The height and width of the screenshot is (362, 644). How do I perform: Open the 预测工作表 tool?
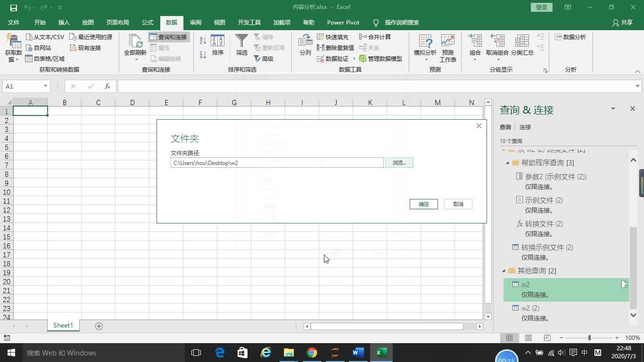pos(446,47)
